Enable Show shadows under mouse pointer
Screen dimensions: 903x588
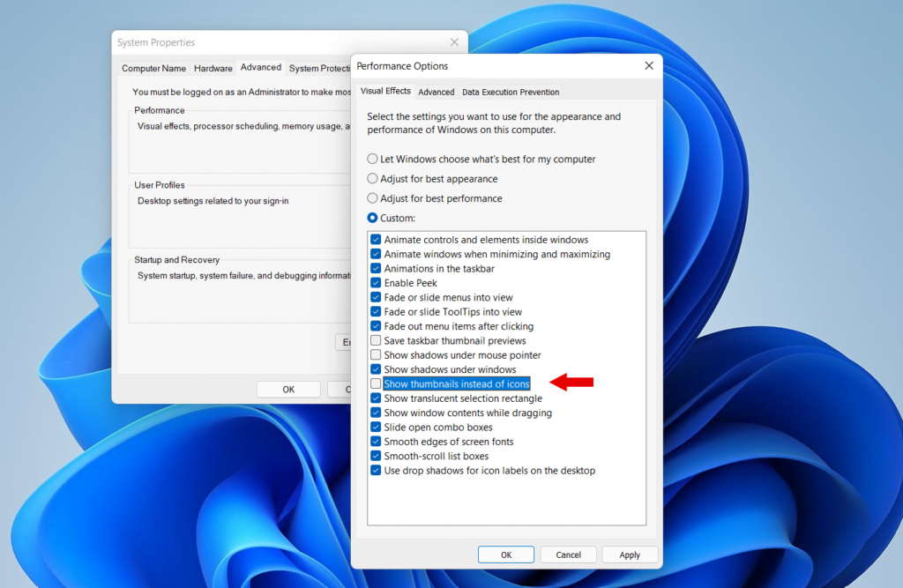[376, 354]
